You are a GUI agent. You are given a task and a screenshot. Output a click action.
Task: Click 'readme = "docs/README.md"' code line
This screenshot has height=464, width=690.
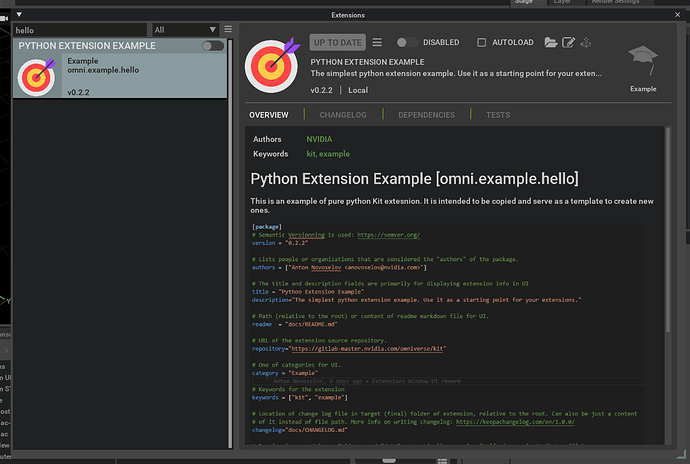tap(295, 324)
